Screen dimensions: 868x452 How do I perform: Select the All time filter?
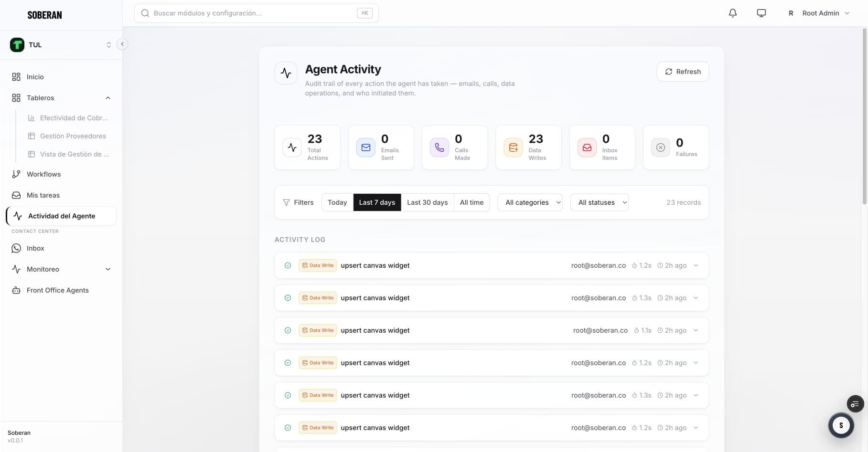pyautogui.click(x=472, y=202)
